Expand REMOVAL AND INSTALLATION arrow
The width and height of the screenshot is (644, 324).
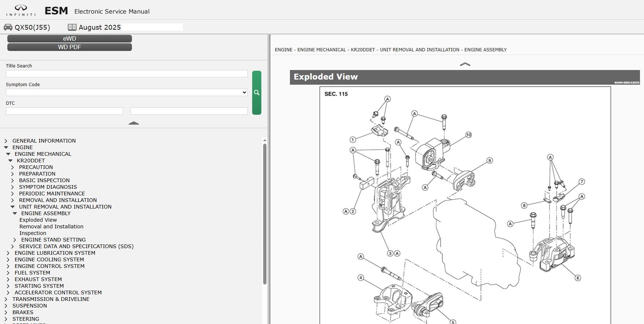point(12,200)
